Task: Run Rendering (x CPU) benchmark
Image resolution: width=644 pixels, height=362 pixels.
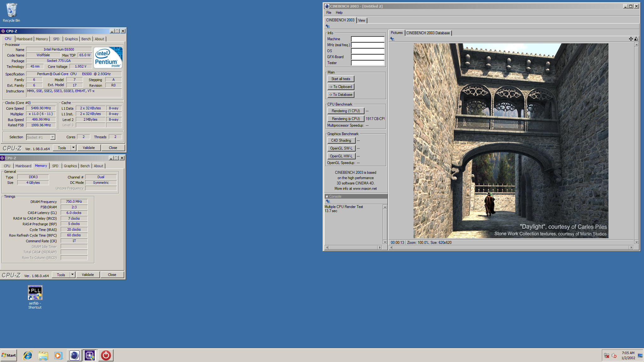Action: 346,119
